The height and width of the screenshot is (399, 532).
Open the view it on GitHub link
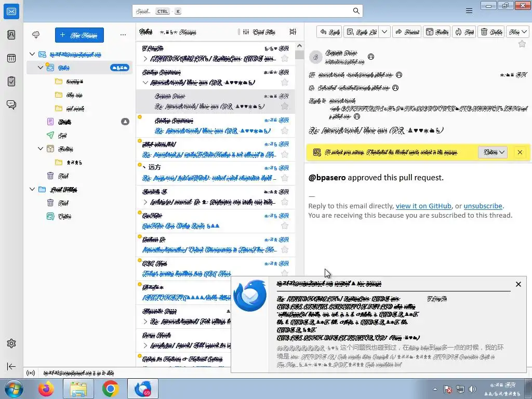tap(423, 206)
